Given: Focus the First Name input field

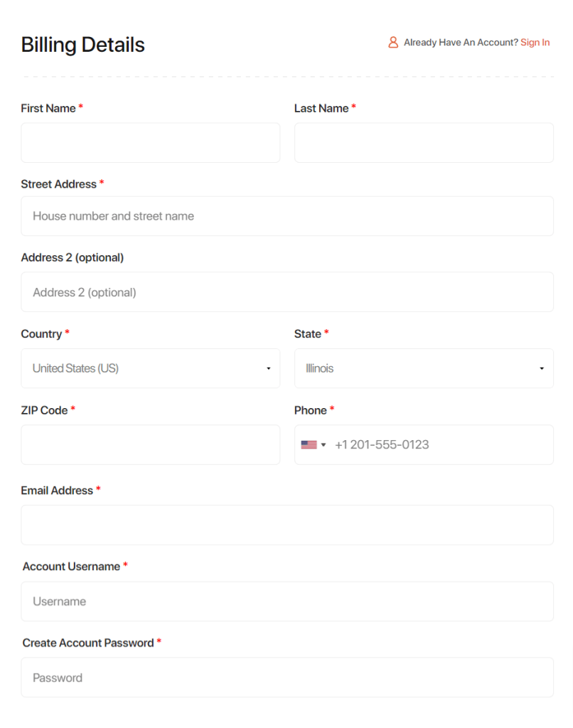Looking at the screenshot, I should tap(151, 142).
